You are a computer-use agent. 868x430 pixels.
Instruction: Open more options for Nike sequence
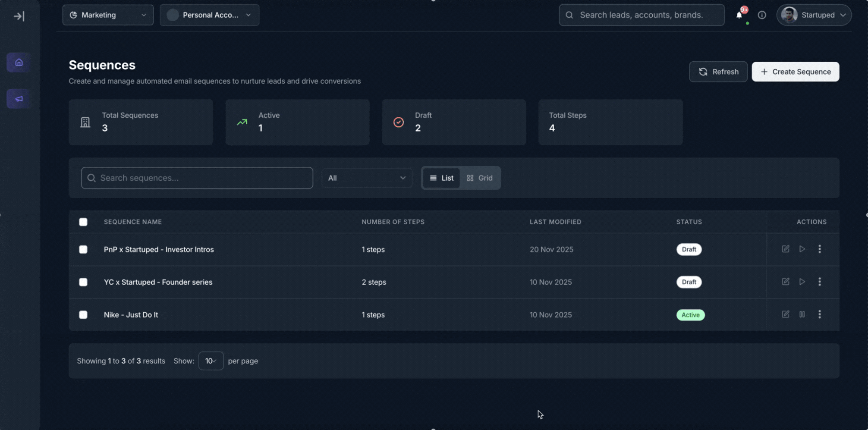[820, 314]
